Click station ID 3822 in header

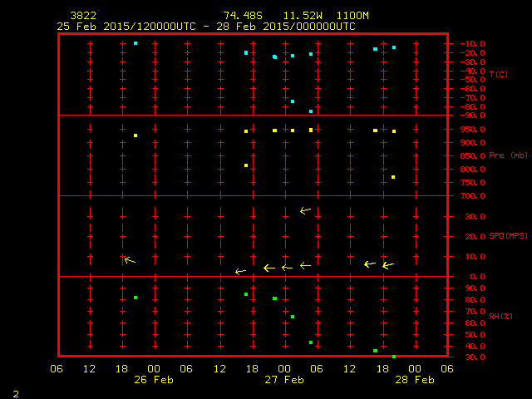[81, 16]
